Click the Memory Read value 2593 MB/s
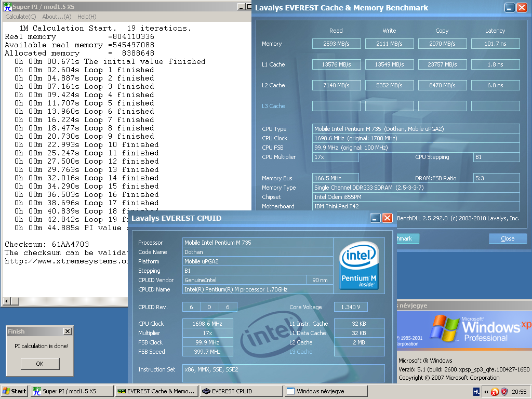 [x=336, y=44]
